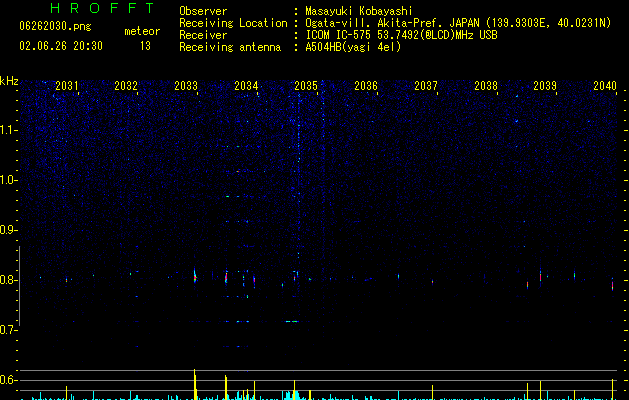Click the 2039 time marker
Screen dimensions: 629x400
point(545,86)
